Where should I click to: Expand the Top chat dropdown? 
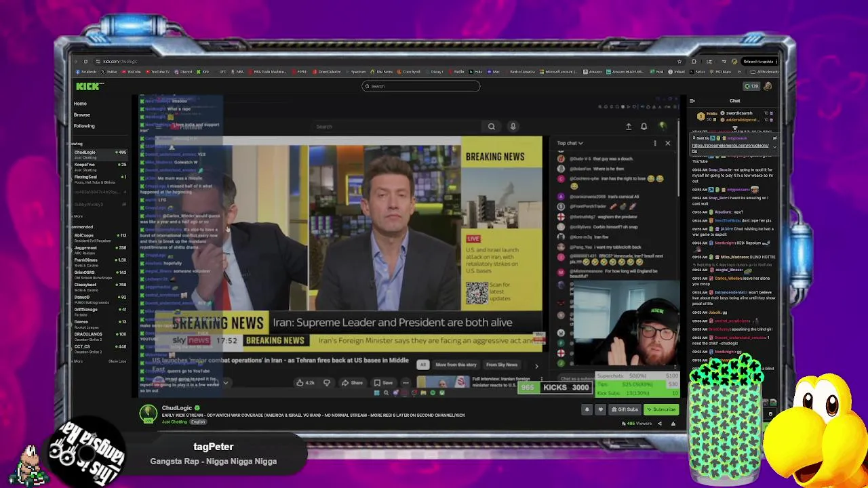point(570,143)
